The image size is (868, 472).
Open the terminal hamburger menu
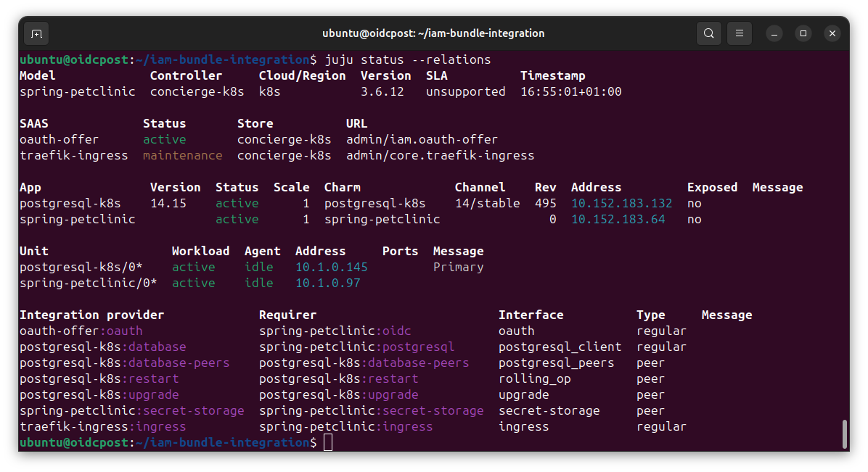740,33
